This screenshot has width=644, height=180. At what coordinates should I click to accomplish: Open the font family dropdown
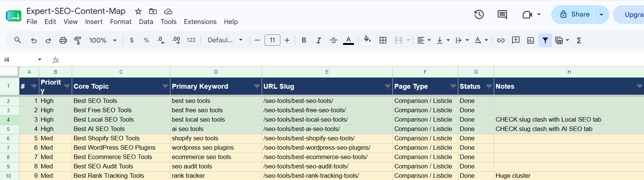coord(225,40)
